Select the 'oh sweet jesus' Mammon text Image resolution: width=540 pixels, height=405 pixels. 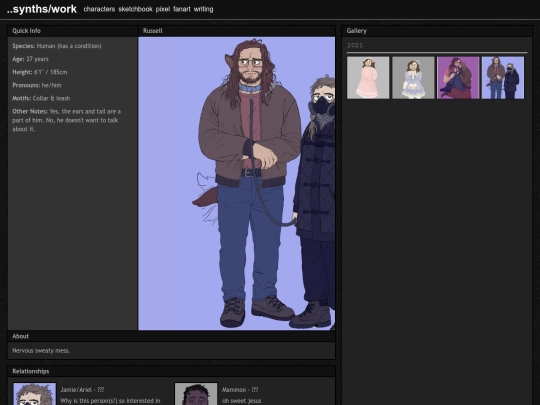coord(241,401)
